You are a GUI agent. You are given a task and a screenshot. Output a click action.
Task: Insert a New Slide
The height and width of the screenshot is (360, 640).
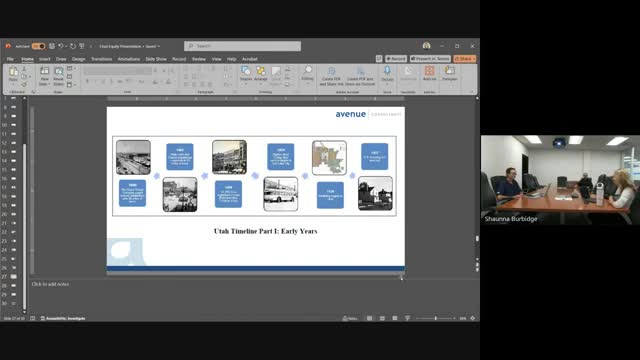44,76
